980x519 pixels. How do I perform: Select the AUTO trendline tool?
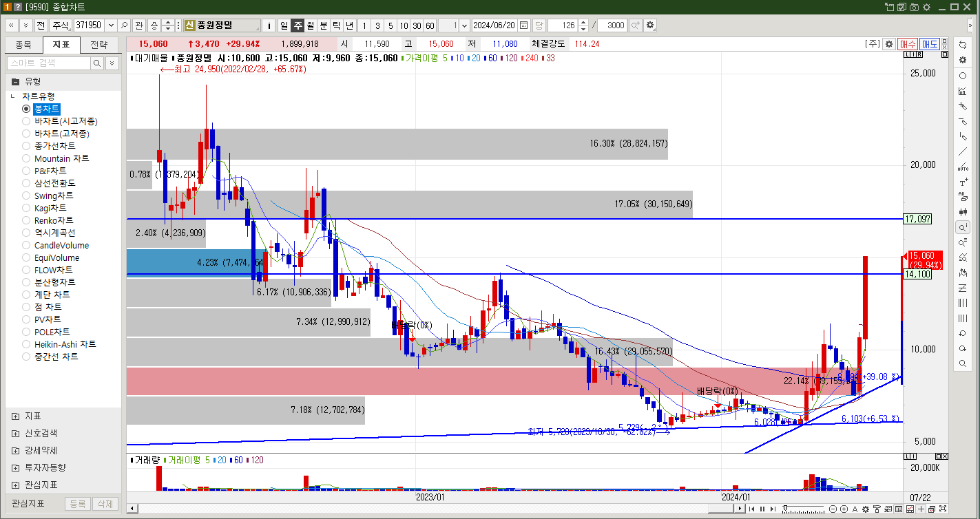(963, 167)
